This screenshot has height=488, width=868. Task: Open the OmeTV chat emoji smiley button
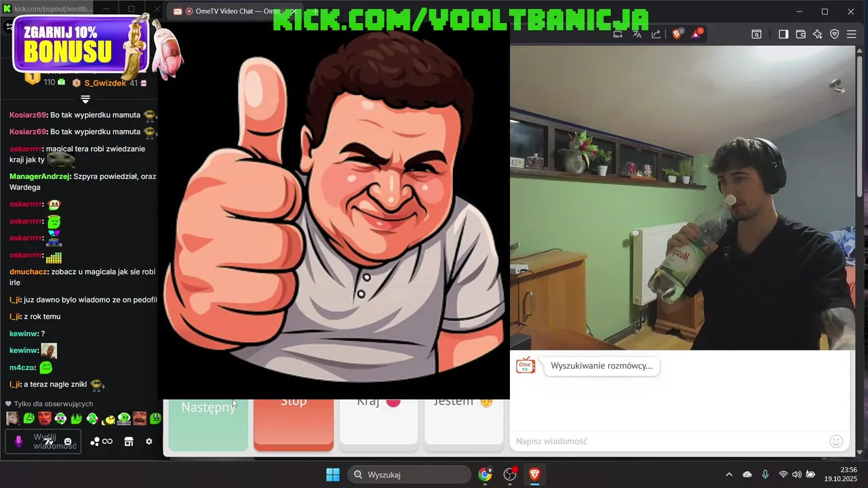tap(837, 441)
